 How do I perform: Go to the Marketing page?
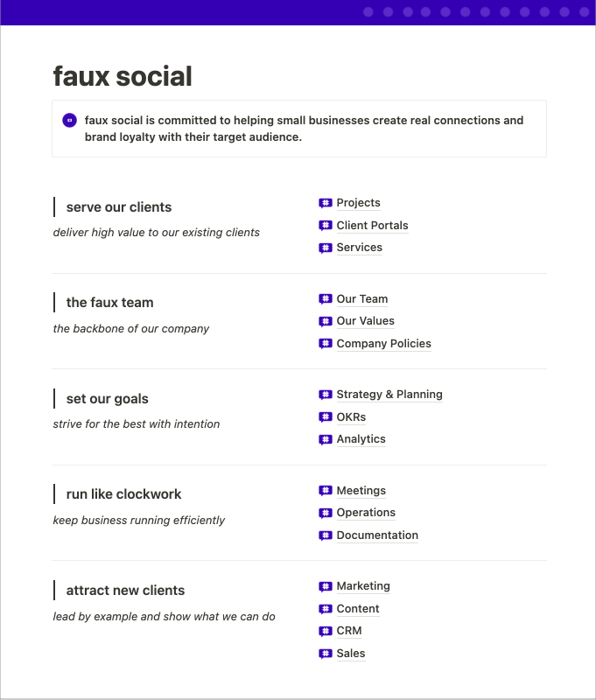point(363,585)
